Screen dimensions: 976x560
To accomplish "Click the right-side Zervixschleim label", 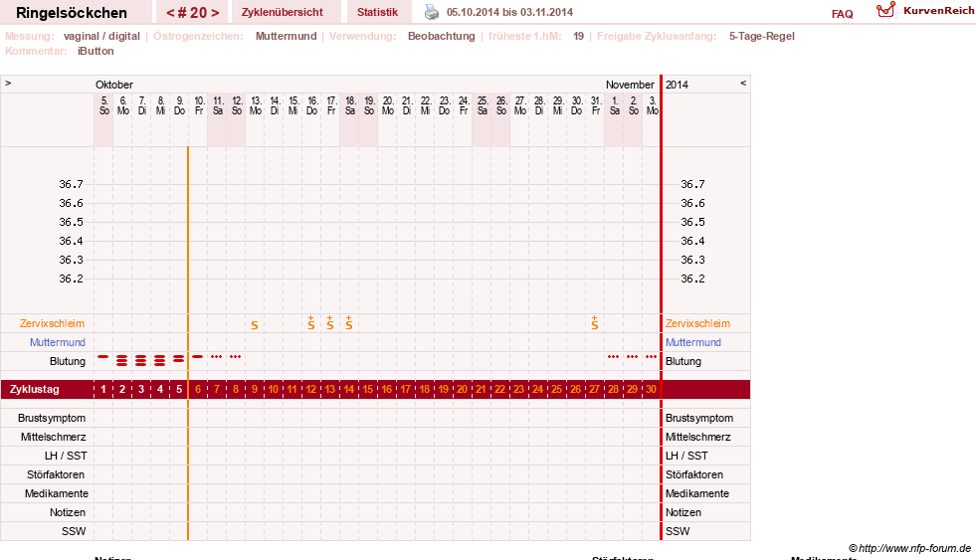I will coord(697,323).
